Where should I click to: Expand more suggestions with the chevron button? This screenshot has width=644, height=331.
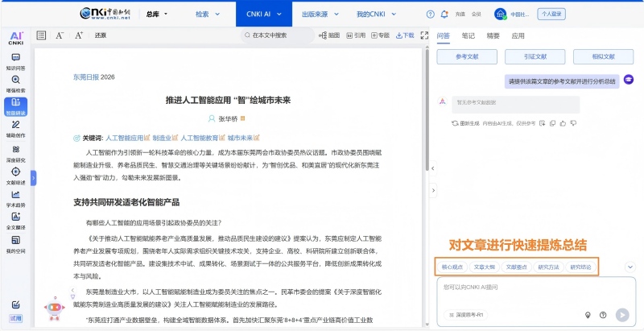[x=630, y=267]
